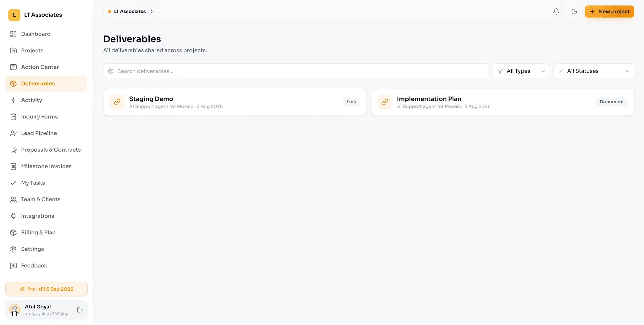Click the Billing & Plan box icon
The width and height of the screenshot is (644, 325).
point(13,232)
